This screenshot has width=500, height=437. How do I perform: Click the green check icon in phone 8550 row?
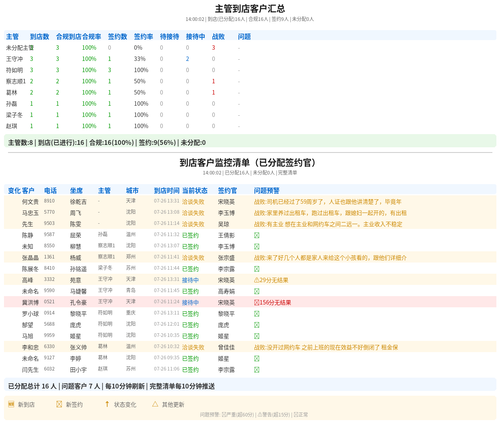pos(256,247)
